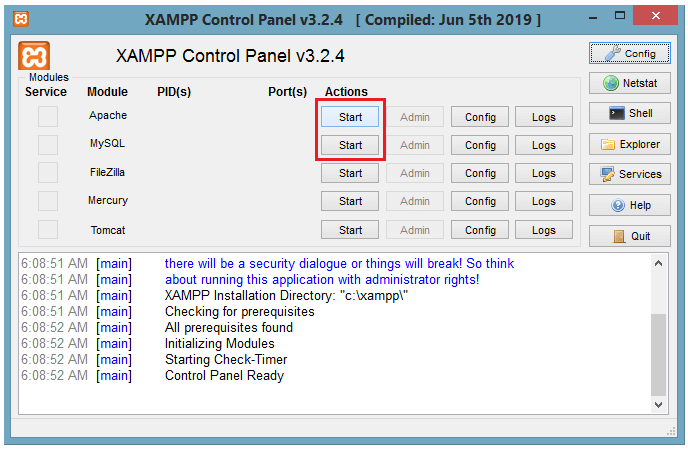Start the Mercury module
This screenshot has width=688, height=449.
tap(350, 201)
